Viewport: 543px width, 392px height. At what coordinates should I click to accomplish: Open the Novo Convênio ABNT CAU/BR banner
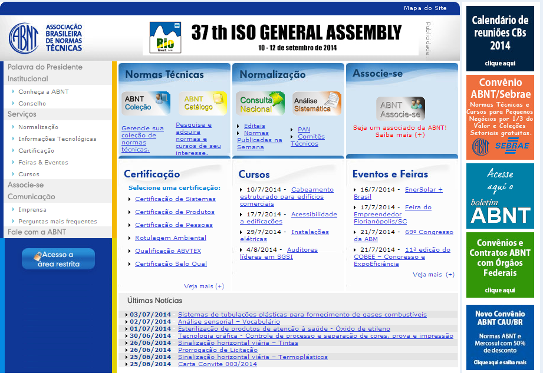(500, 337)
